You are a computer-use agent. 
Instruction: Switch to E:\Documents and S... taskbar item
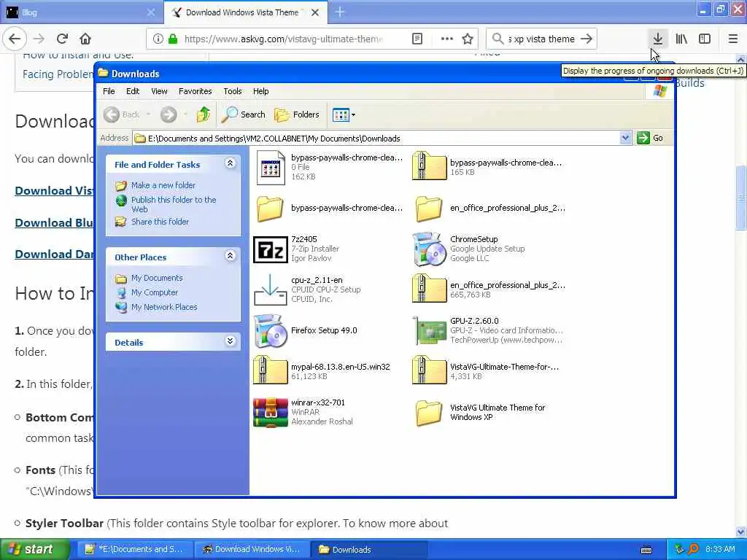pyautogui.click(x=135, y=549)
